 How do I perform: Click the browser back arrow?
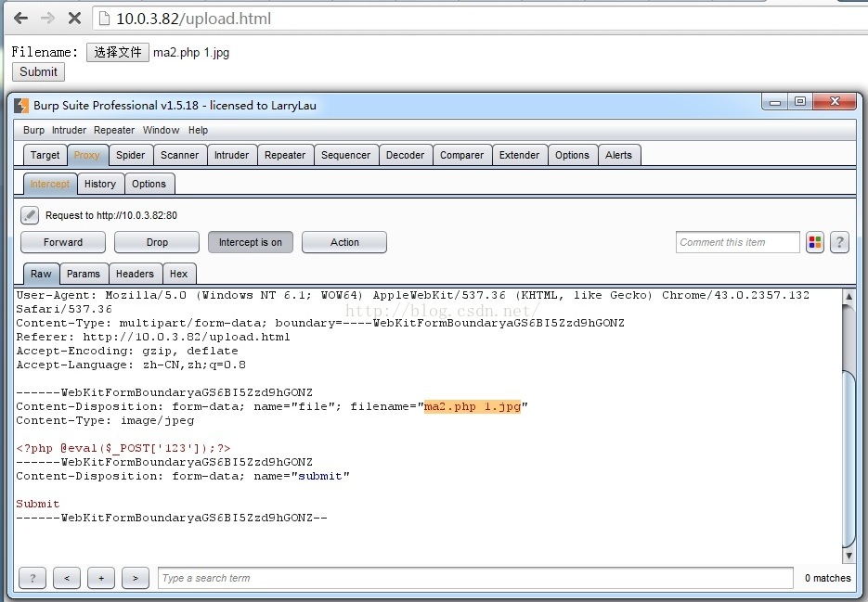tap(20, 19)
